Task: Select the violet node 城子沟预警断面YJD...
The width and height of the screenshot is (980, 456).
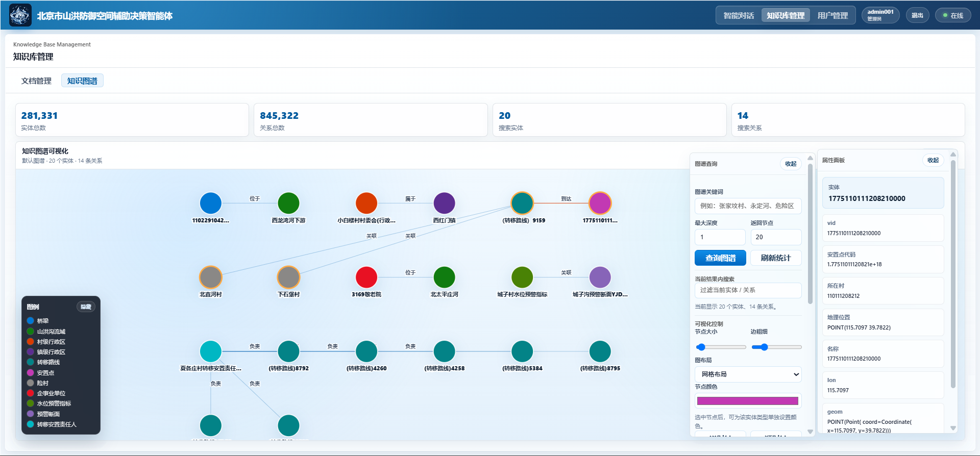Action: click(x=600, y=277)
